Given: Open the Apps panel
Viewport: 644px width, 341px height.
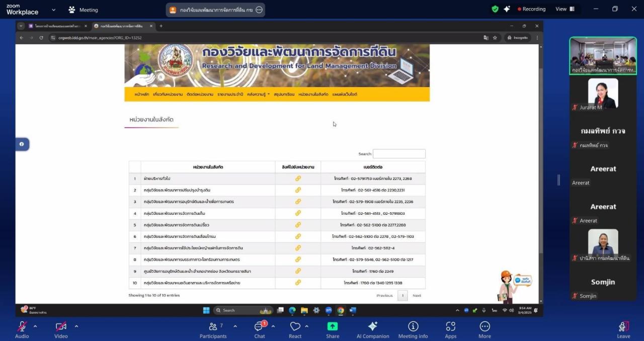Looking at the screenshot, I should [450, 329].
